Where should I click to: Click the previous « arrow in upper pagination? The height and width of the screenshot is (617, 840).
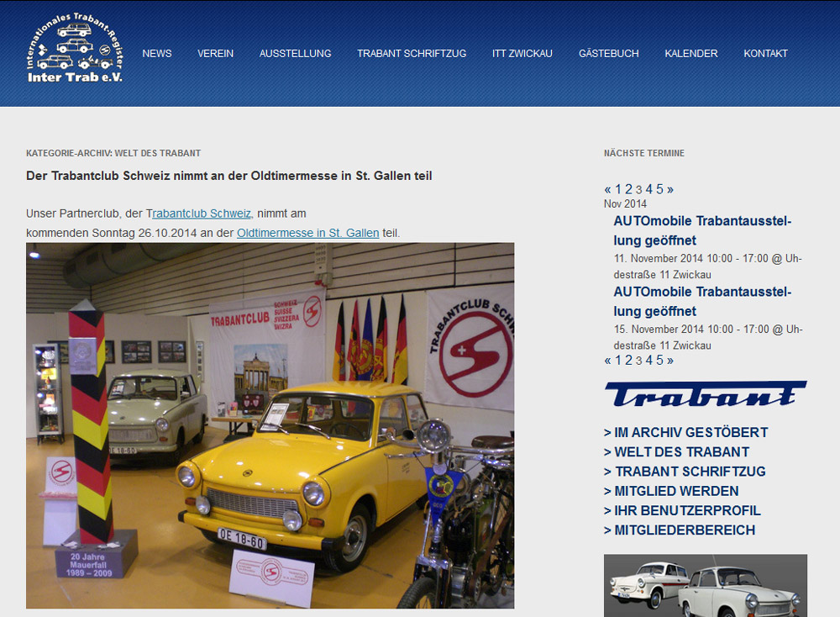607,189
